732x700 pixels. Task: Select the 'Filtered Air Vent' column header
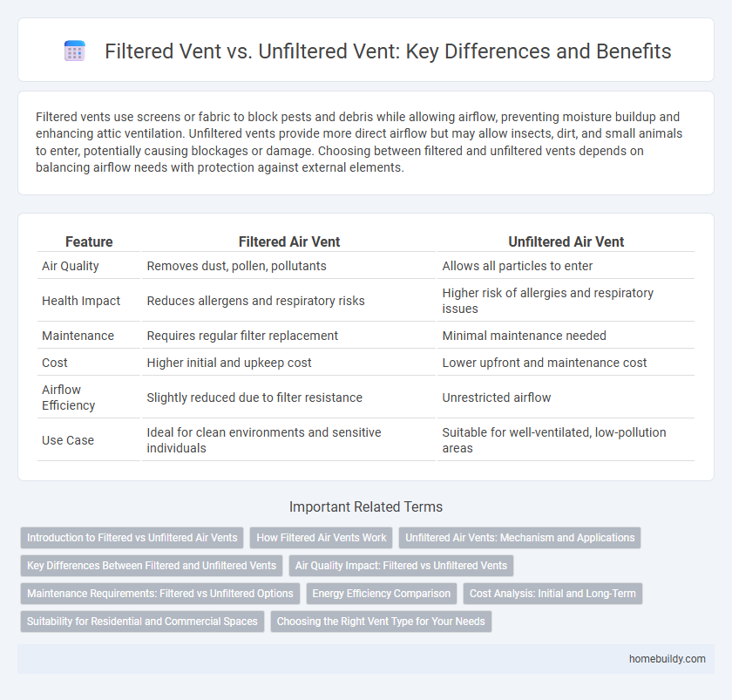pos(288,241)
